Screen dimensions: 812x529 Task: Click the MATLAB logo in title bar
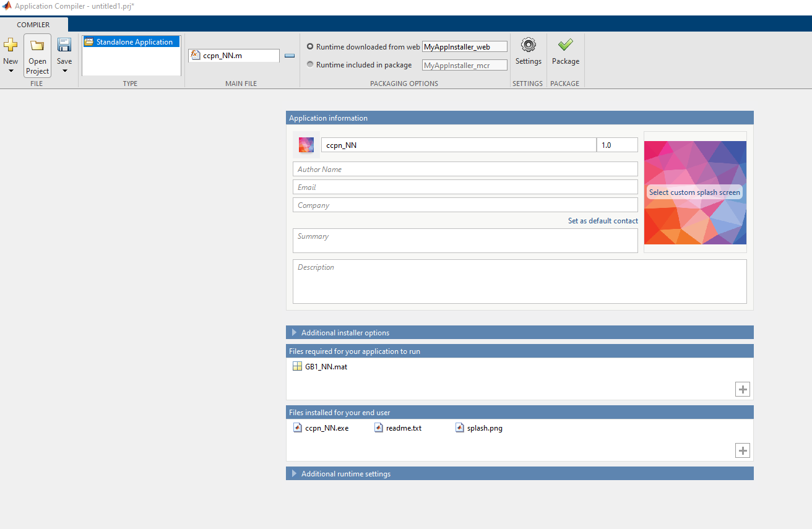pyautogui.click(x=7, y=6)
